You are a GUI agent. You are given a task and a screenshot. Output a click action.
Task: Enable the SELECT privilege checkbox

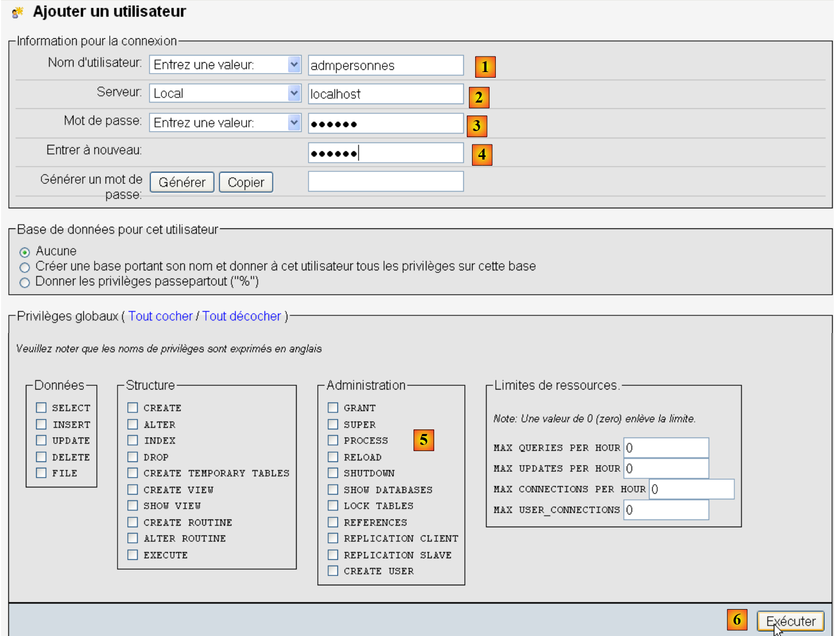pos(41,408)
